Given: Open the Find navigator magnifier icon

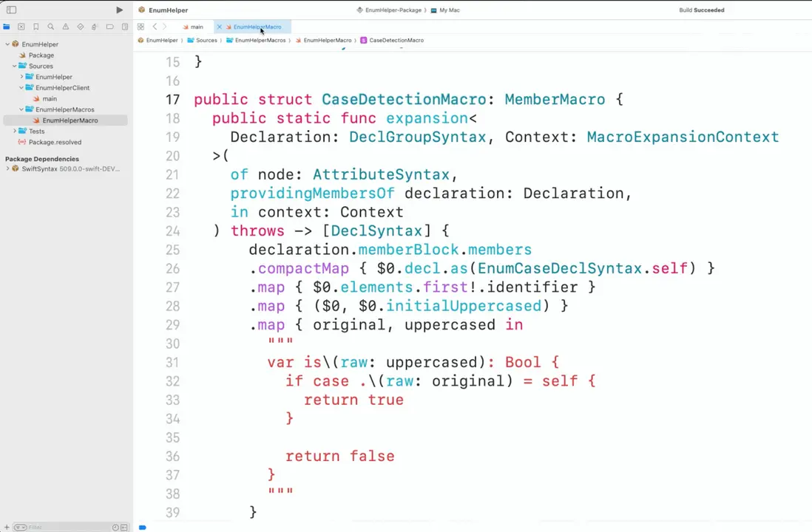Looking at the screenshot, I should (51, 27).
